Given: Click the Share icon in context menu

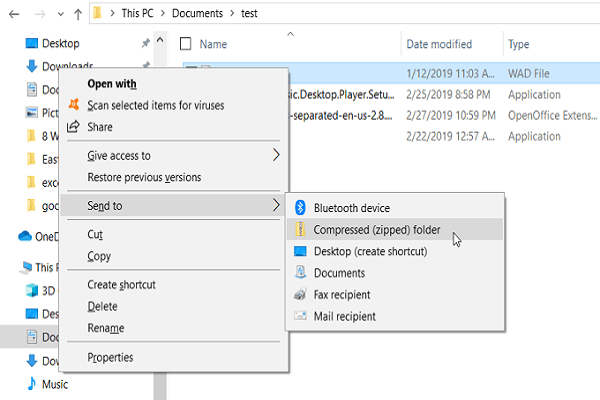Looking at the screenshot, I should 73,127.
